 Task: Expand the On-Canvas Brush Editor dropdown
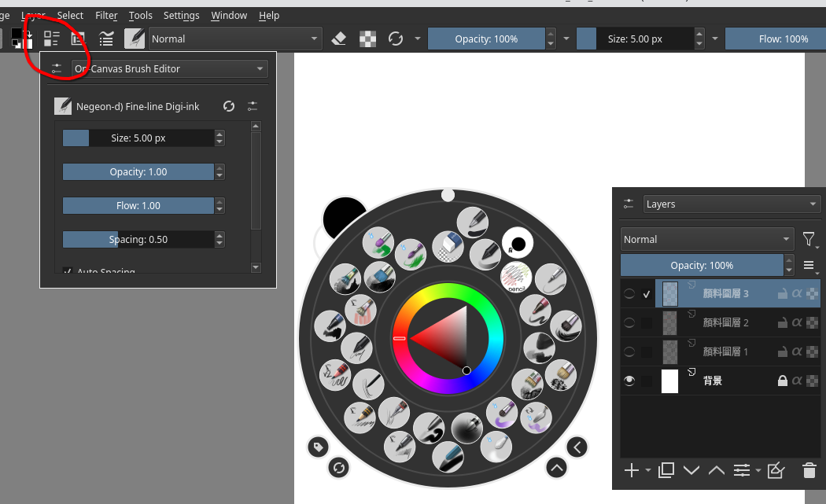click(x=170, y=69)
